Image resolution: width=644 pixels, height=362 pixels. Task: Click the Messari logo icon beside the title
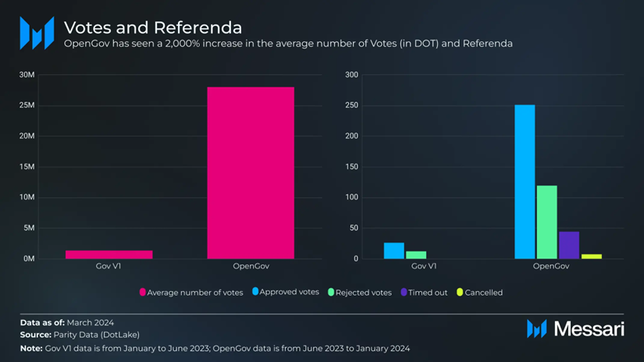37,34
